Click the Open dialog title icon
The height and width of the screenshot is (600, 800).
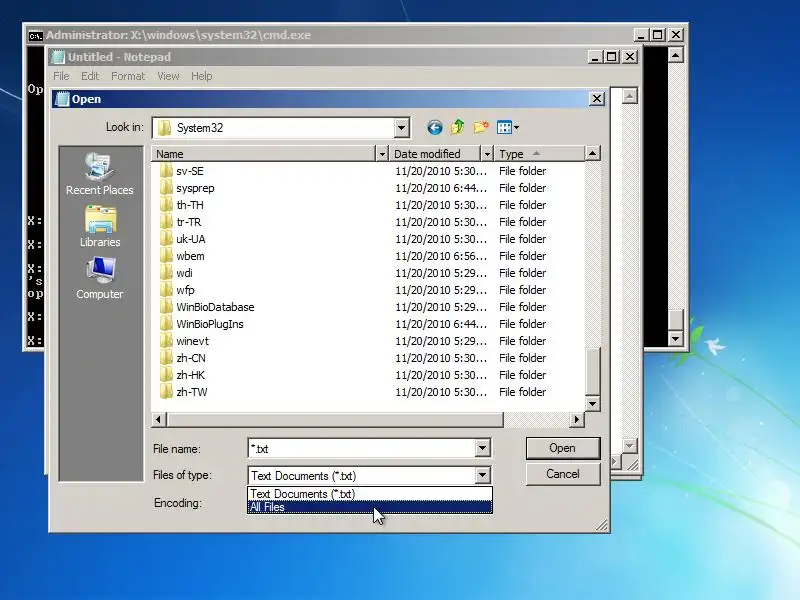click(x=62, y=99)
